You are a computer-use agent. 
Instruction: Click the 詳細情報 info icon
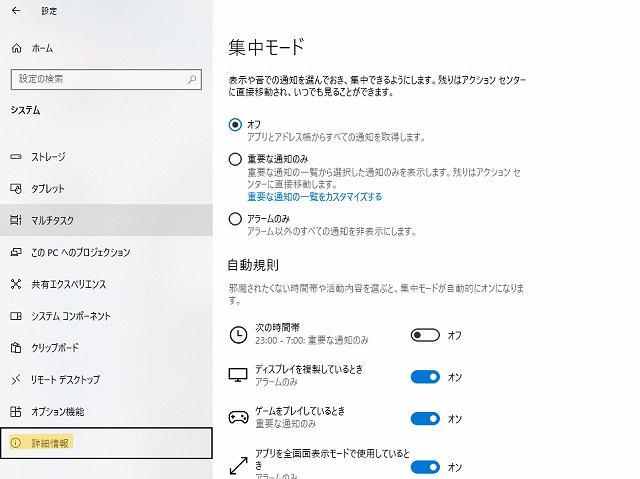pos(15,442)
